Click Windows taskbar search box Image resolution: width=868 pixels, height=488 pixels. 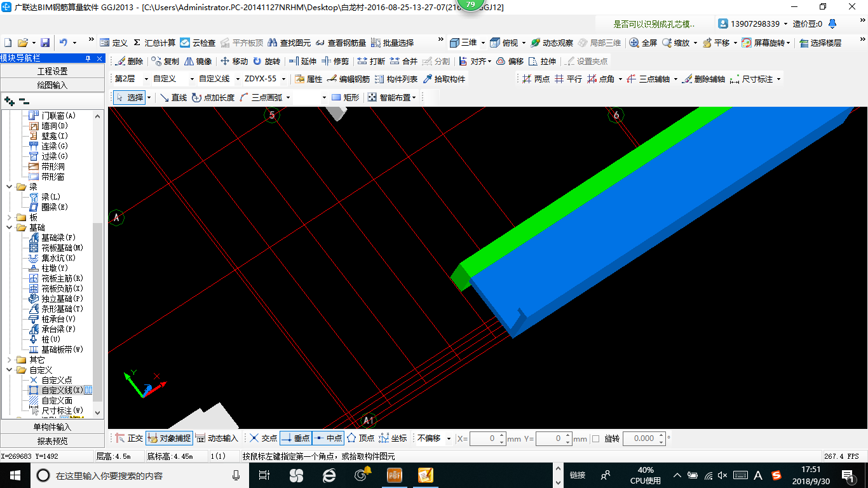[140, 475]
